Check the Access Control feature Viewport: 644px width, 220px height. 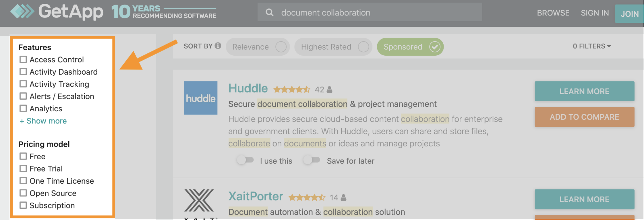tap(23, 60)
